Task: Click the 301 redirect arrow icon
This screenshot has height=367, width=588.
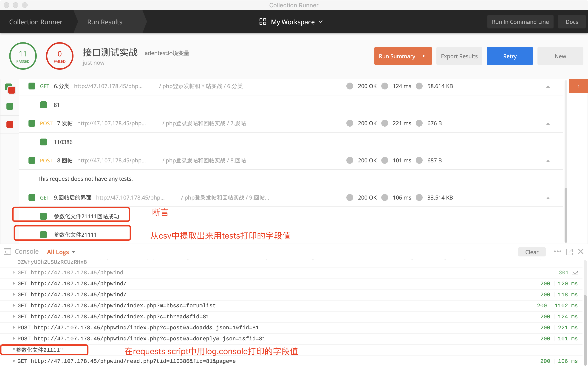Action: (x=575, y=273)
